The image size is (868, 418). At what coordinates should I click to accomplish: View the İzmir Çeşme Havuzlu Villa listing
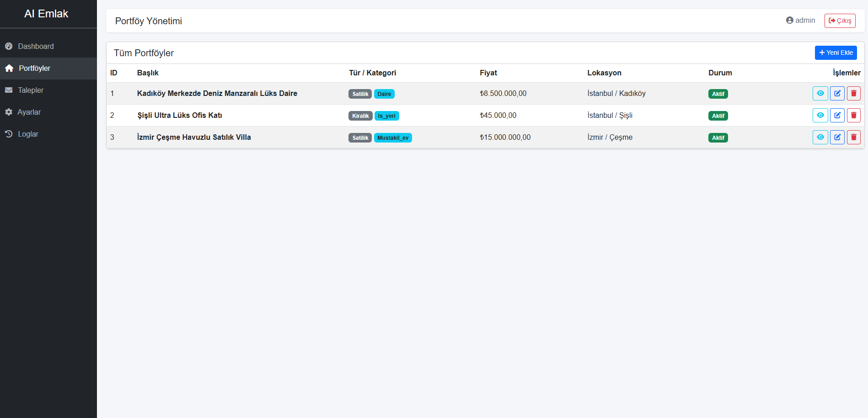[820, 138]
